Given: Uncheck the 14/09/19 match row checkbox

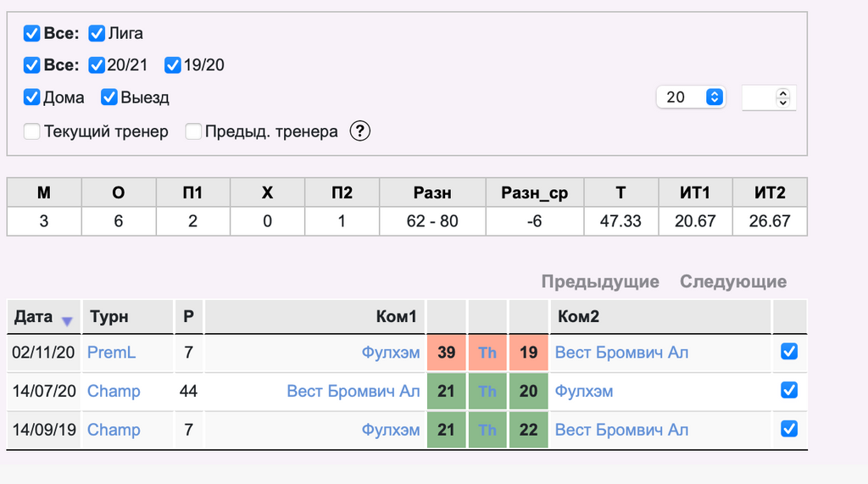Looking at the screenshot, I should tap(789, 429).
